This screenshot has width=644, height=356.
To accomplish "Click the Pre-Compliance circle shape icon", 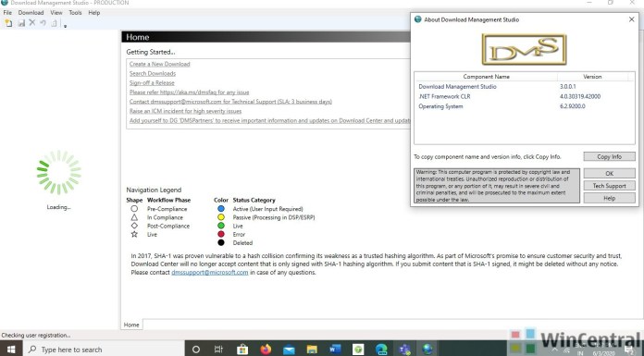I will point(134,209).
